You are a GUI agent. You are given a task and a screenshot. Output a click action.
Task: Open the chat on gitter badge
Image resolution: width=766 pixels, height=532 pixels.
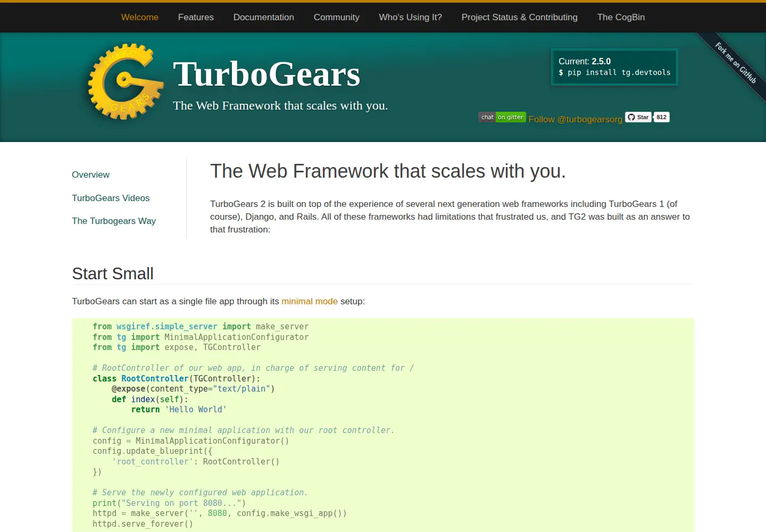click(502, 117)
